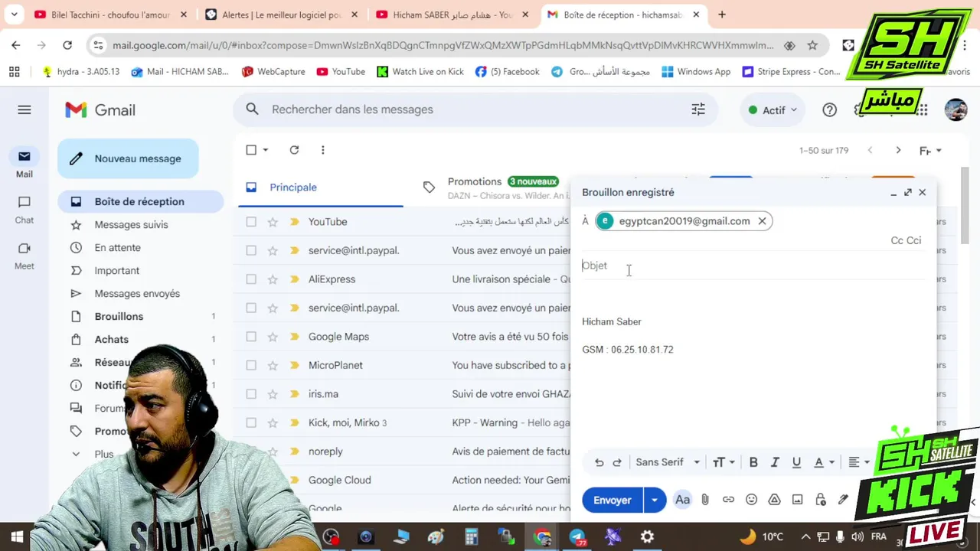
Task: Focus the Rechercher dans les messages field
Action: click(x=475, y=109)
